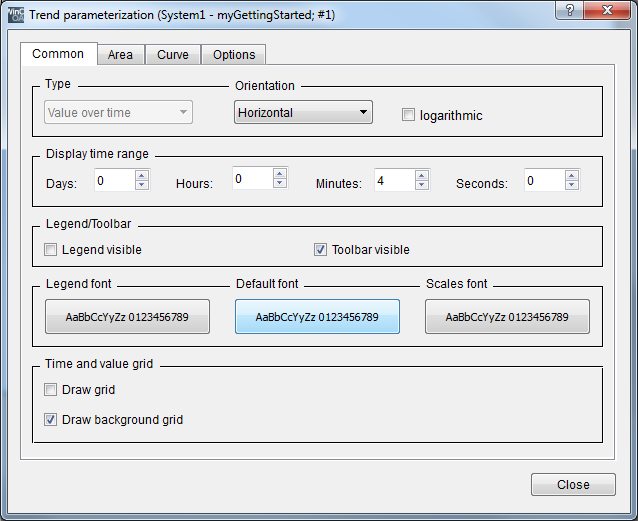Increase Seconds with the up arrow
Viewport: 638px width, 521px height.
click(572, 175)
